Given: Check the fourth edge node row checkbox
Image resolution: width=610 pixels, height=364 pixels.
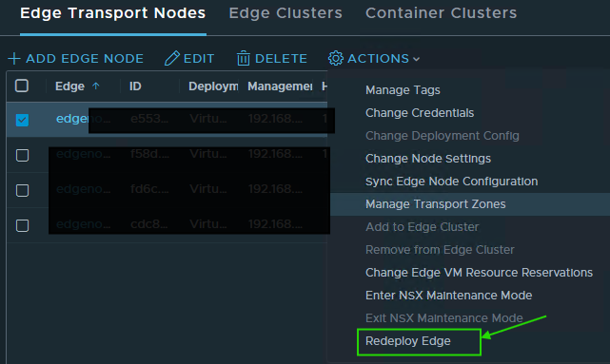Looking at the screenshot, I should 22,225.
